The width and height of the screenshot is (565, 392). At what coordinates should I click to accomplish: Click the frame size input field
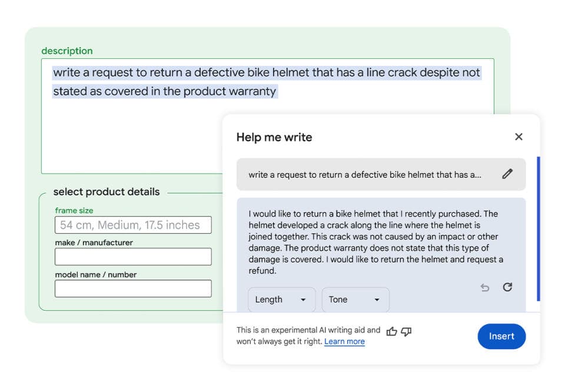(133, 225)
